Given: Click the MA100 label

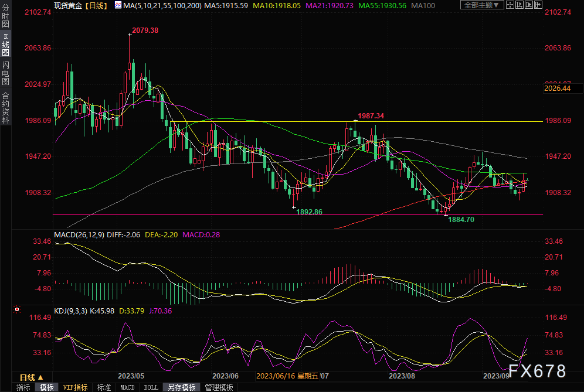Looking at the screenshot, I should click(423, 6).
